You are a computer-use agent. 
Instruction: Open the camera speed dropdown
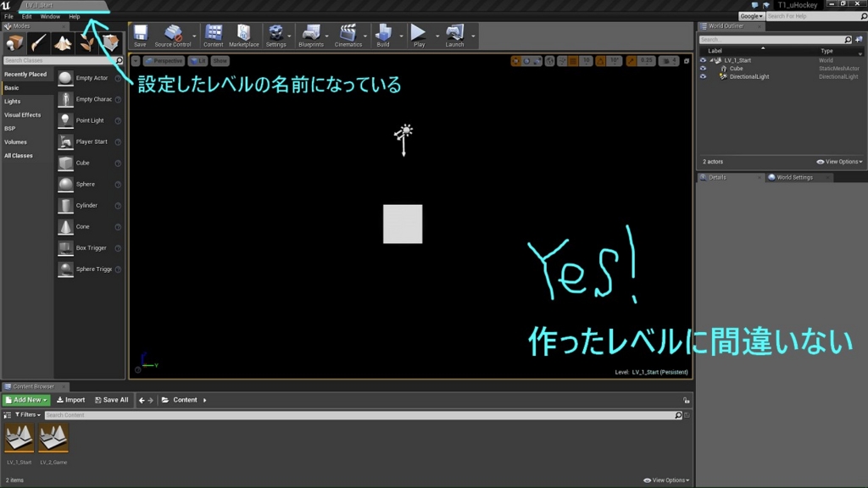(x=669, y=61)
